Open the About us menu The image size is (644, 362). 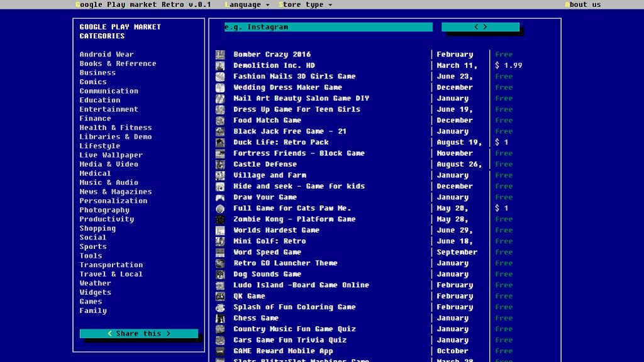tap(582, 4)
